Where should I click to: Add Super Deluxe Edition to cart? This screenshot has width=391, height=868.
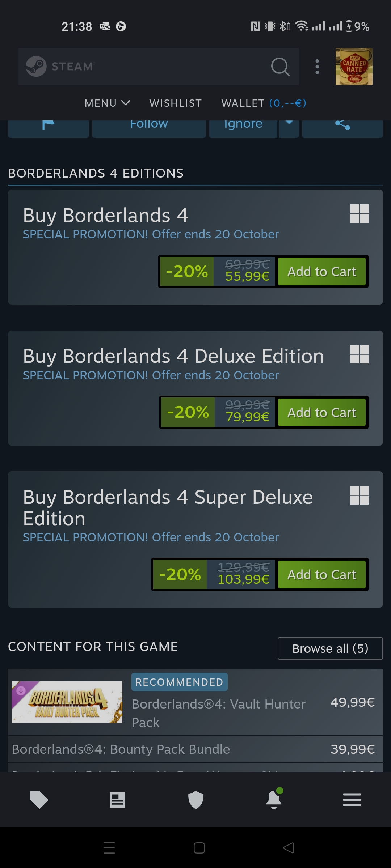click(x=322, y=575)
